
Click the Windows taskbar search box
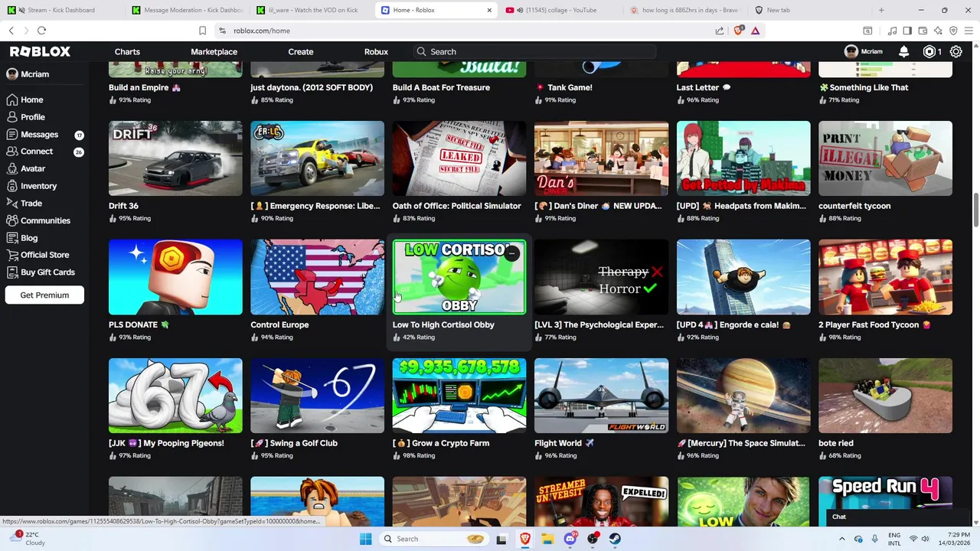point(433,539)
